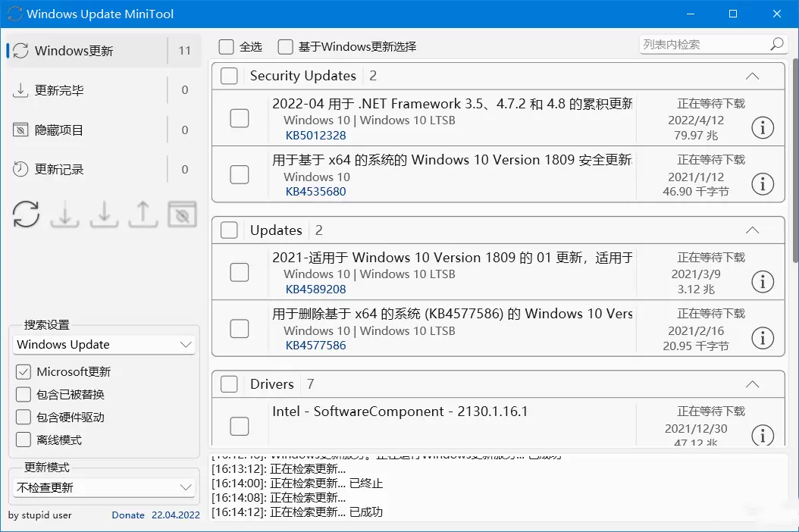The image size is (799, 532).
Task: Collapse the Drivers group
Action: tap(752, 384)
